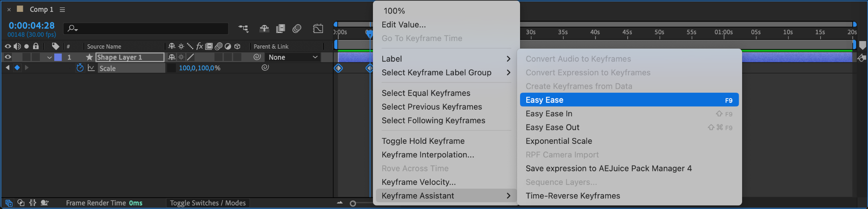This screenshot has height=209, width=868.
Task: Click the Scale value 100,0,100,0%
Action: tap(200, 68)
